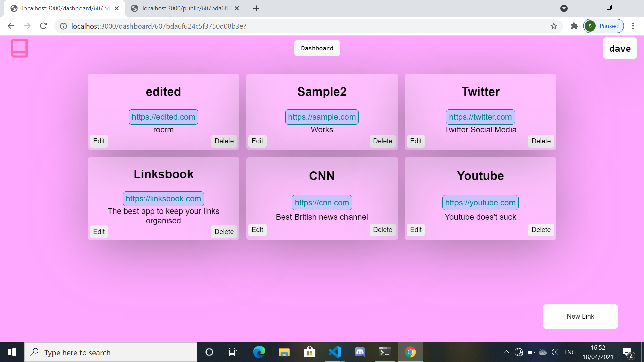Open the https://twitter.com link
Screen dimensions: 644x362
click(480, 117)
